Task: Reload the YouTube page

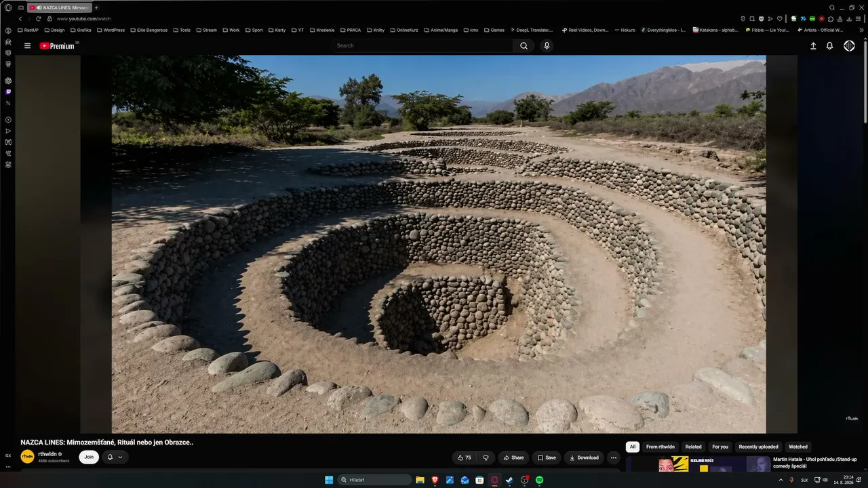Action: point(39,19)
